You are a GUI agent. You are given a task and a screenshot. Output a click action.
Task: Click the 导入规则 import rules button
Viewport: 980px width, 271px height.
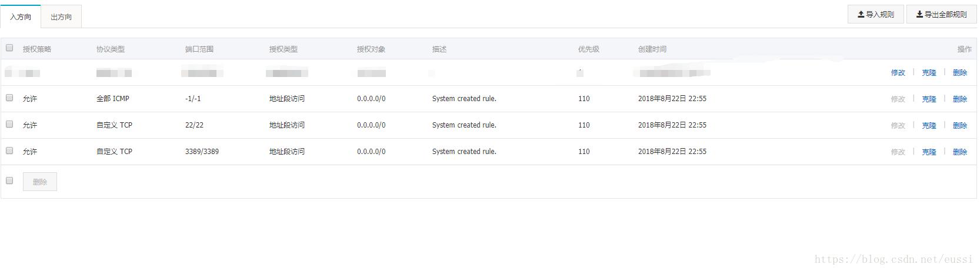coord(875,14)
